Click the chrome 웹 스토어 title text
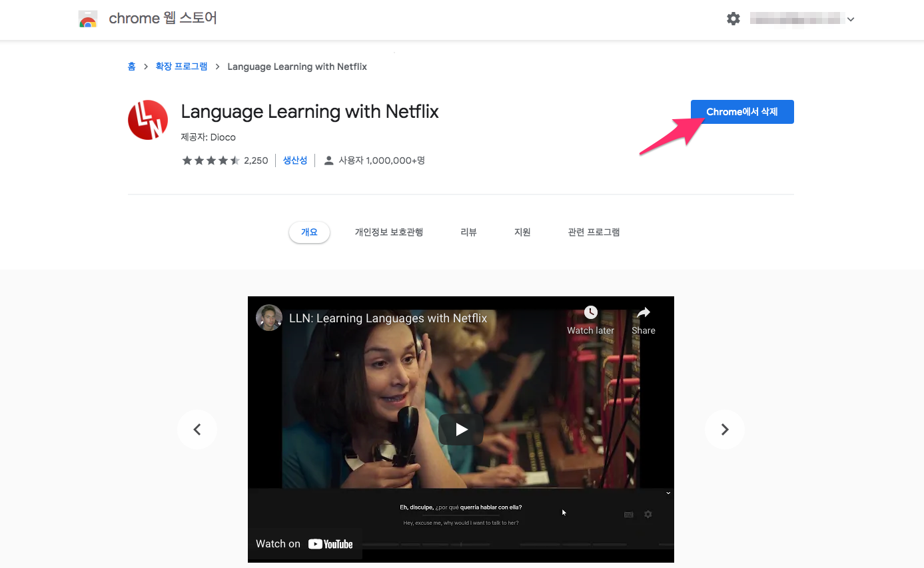This screenshot has height=568, width=924. tap(163, 19)
